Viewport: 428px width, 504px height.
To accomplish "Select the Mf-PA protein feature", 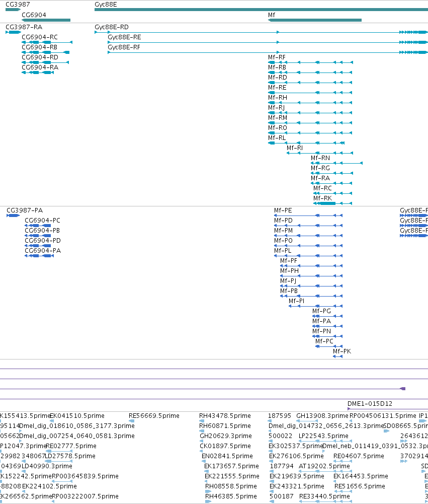I will pyautogui.click(x=327, y=326).
